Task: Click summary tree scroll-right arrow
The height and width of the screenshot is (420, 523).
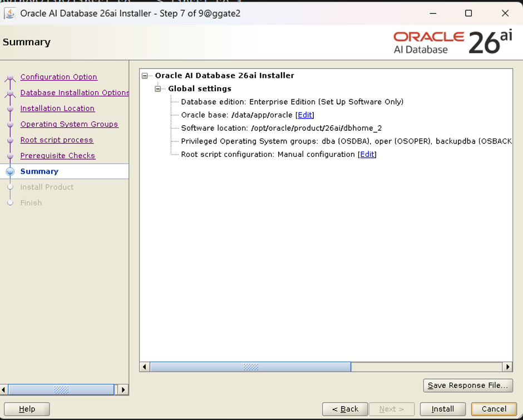Action: (507, 367)
